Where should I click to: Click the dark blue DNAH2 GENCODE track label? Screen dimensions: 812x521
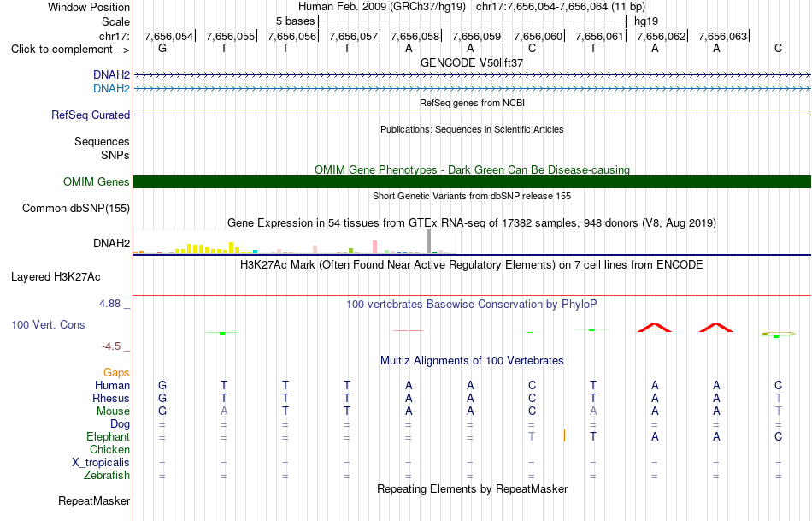pyautogui.click(x=111, y=75)
